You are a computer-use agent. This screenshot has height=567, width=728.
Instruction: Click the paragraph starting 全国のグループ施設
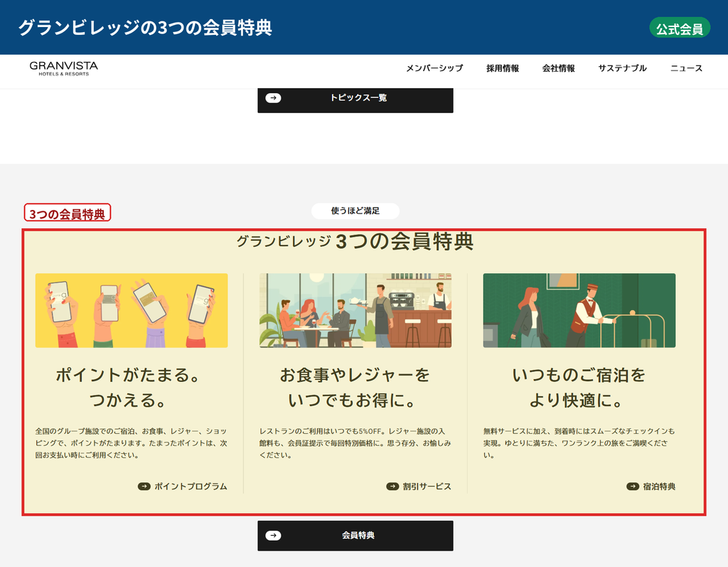pos(132,443)
